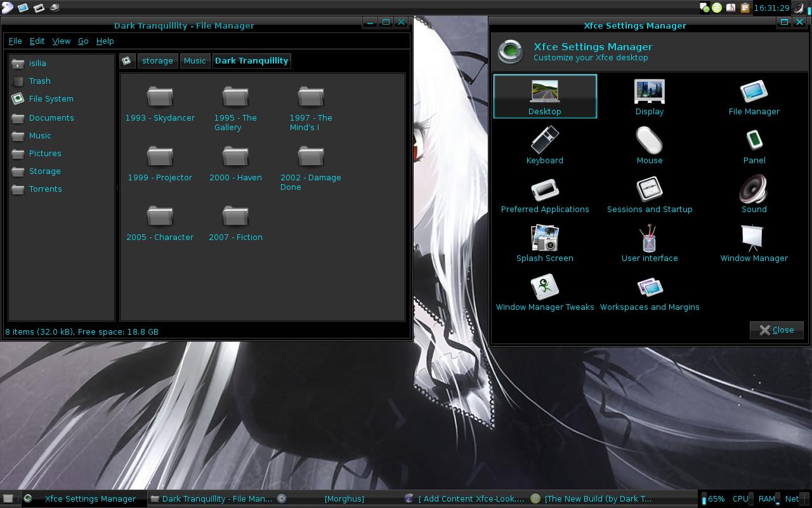
Task: Open Window Manager settings
Action: coord(754,243)
